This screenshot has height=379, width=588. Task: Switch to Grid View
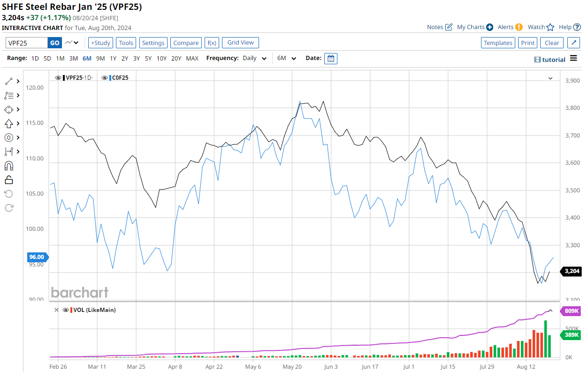(240, 43)
